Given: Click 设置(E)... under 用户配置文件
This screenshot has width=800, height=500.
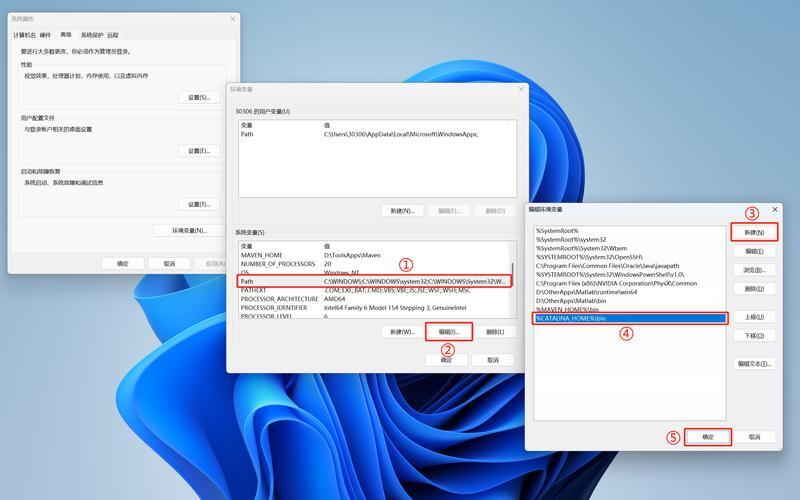Looking at the screenshot, I should [199, 151].
